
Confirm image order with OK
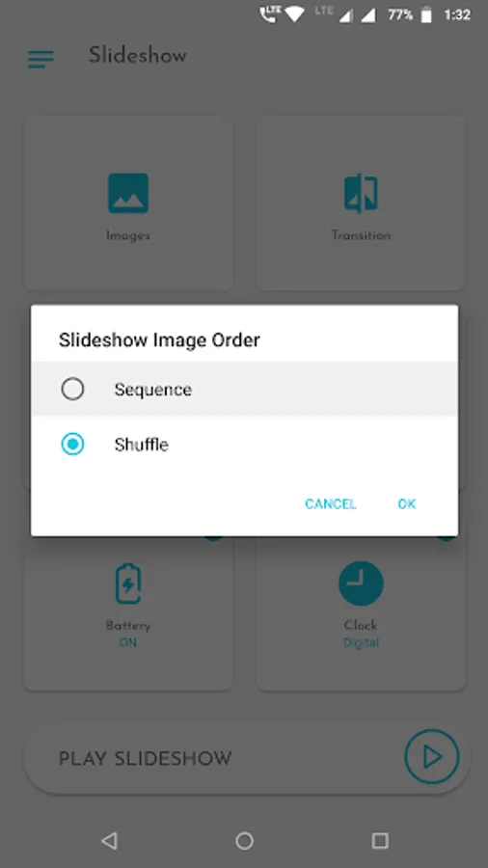click(407, 503)
